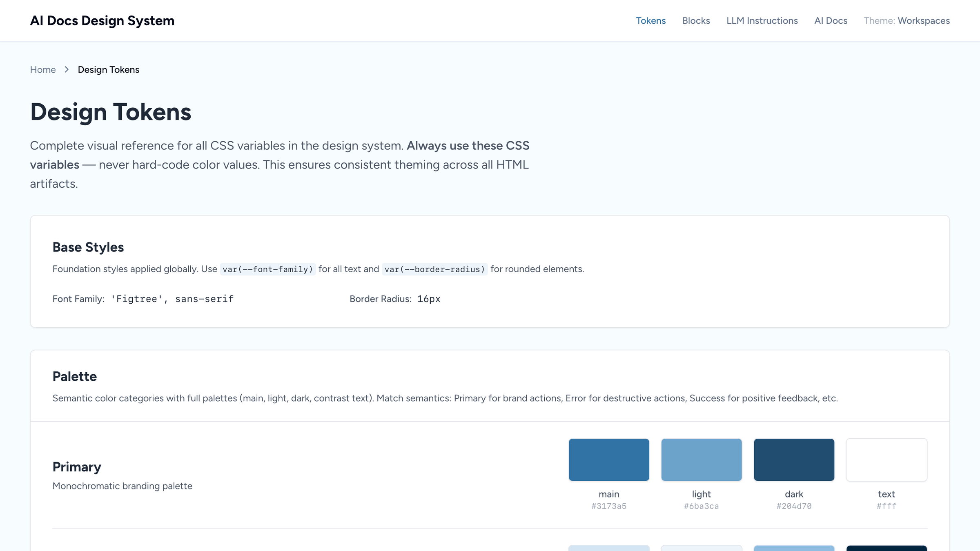The image size is (980, 551).
Task: Click the 'Figtree', sans-serif value
Action: (x=172, y=299)
